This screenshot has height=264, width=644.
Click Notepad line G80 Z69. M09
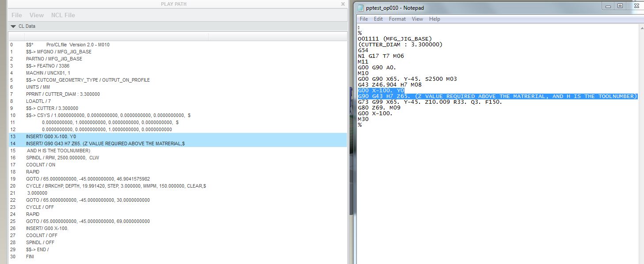coord(379,108)
